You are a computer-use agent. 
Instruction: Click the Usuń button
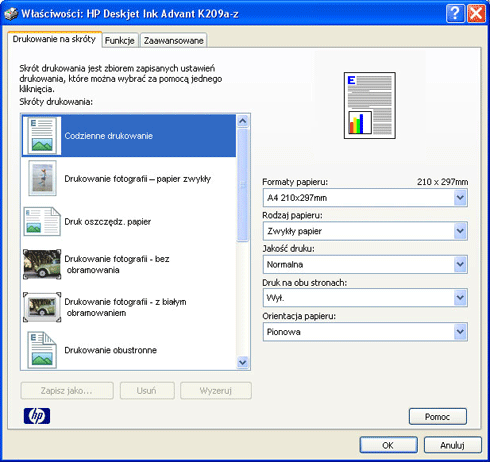[147, 391]
